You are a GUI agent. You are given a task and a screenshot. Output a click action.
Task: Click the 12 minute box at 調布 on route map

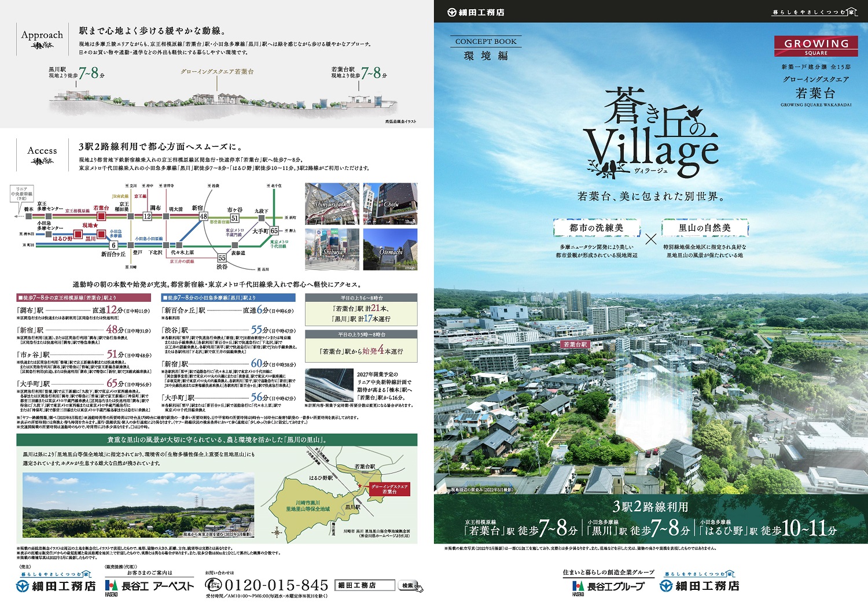tap(147, 216)
